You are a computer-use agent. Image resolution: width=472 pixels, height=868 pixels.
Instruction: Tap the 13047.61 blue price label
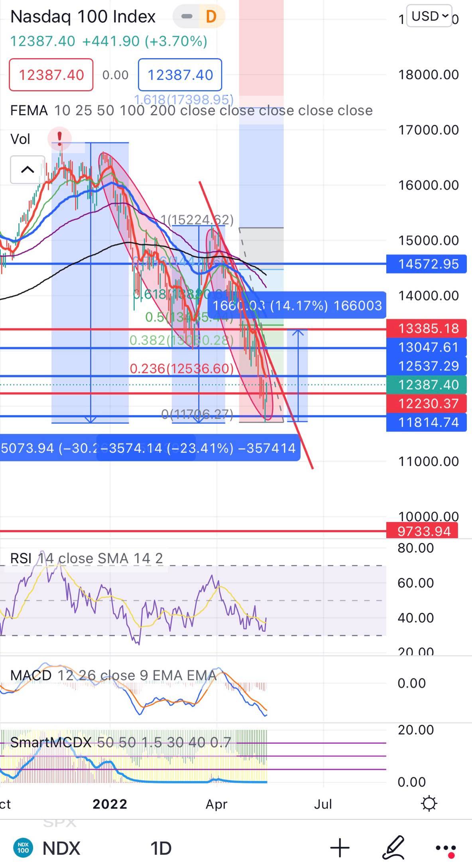[x=427, y=347]
